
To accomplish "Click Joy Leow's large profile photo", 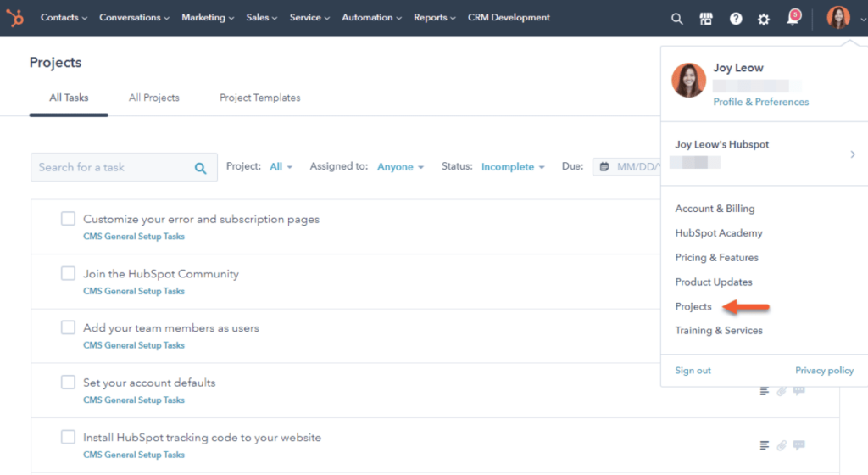I will click(688, 81).
